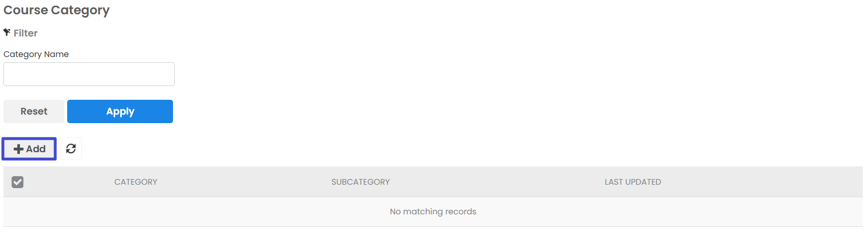Viewport: 868px width, 248px height.
Task: Click the refresh table icon
Action: click(x=71, y=149)
